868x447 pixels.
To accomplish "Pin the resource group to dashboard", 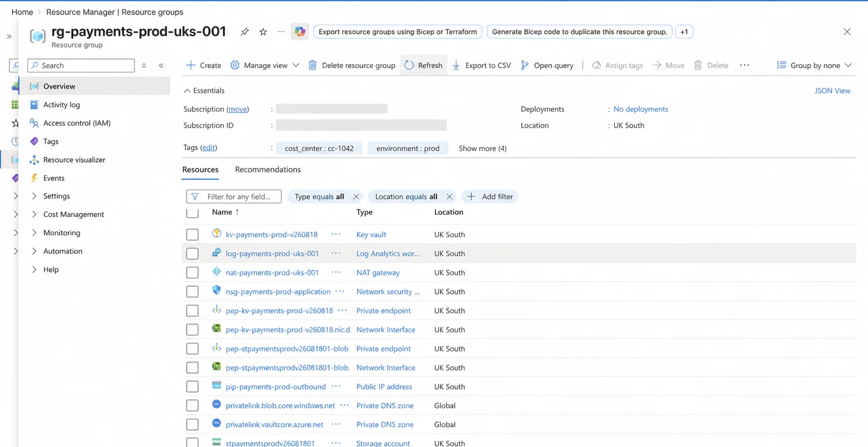I will click(244, 32).
